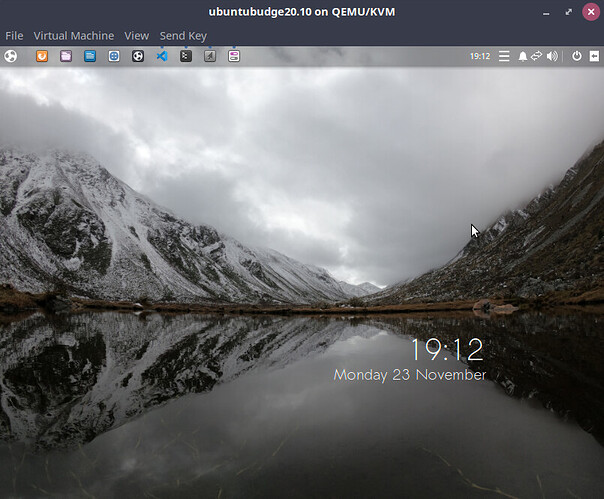This screenshot has height=499, width=604.
Task: Close the QEMU/KVM viewer window
Action: (x=591, y=12)
